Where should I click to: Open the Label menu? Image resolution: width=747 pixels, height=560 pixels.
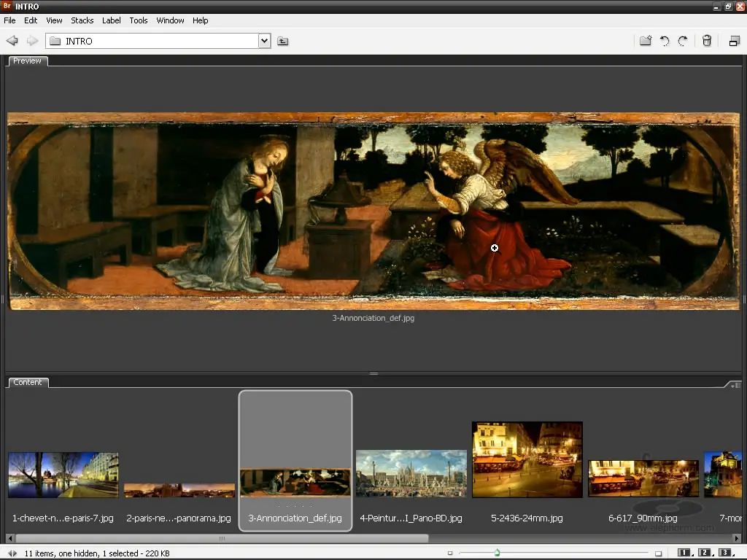[112, 20]
